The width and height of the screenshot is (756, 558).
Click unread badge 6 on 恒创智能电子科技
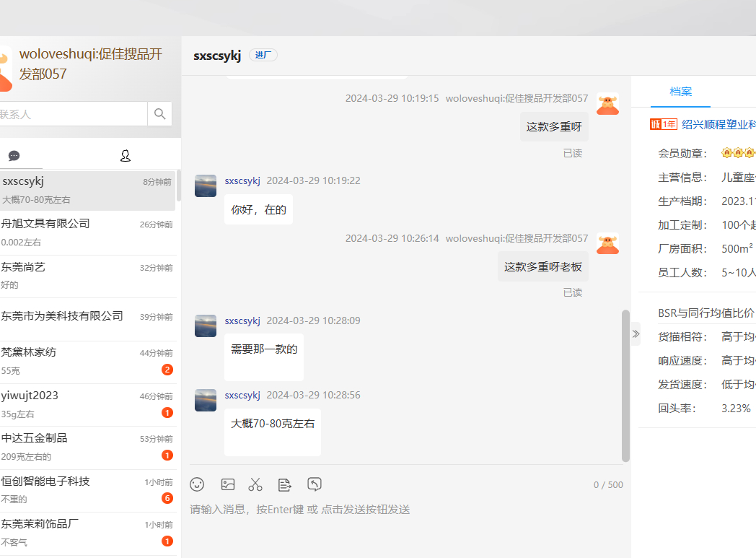tap(167, 498)
